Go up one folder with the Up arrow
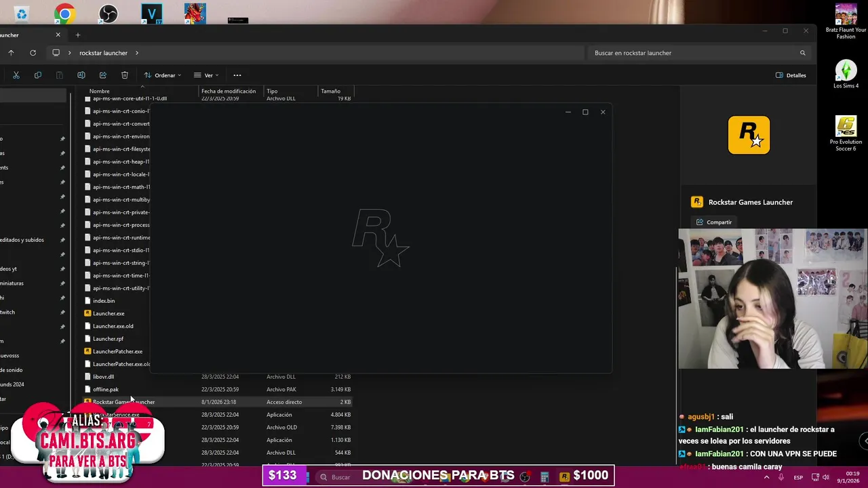Viewport: 868px width, 488px height. click(11, 53)
